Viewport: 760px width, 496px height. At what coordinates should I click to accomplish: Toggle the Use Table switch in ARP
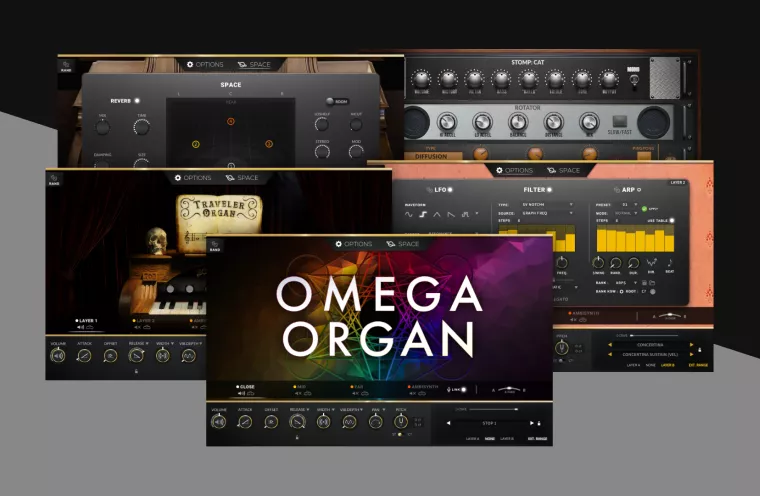672,221
